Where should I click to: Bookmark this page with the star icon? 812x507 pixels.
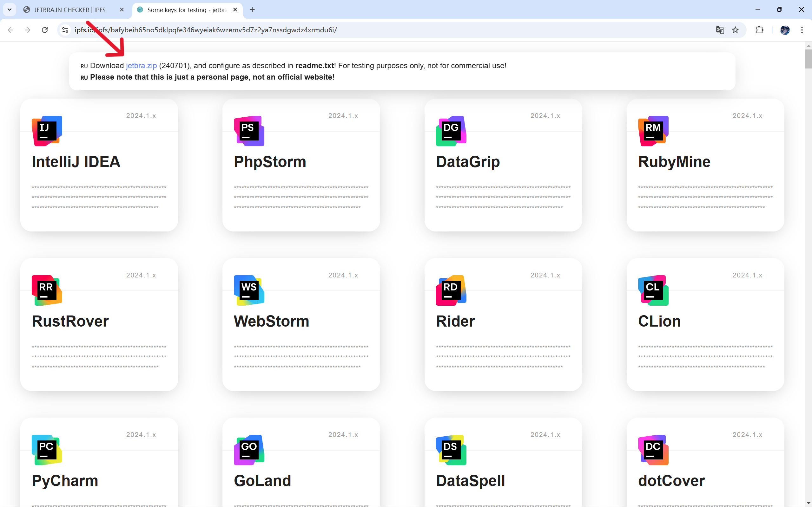(x=735, y=30)
